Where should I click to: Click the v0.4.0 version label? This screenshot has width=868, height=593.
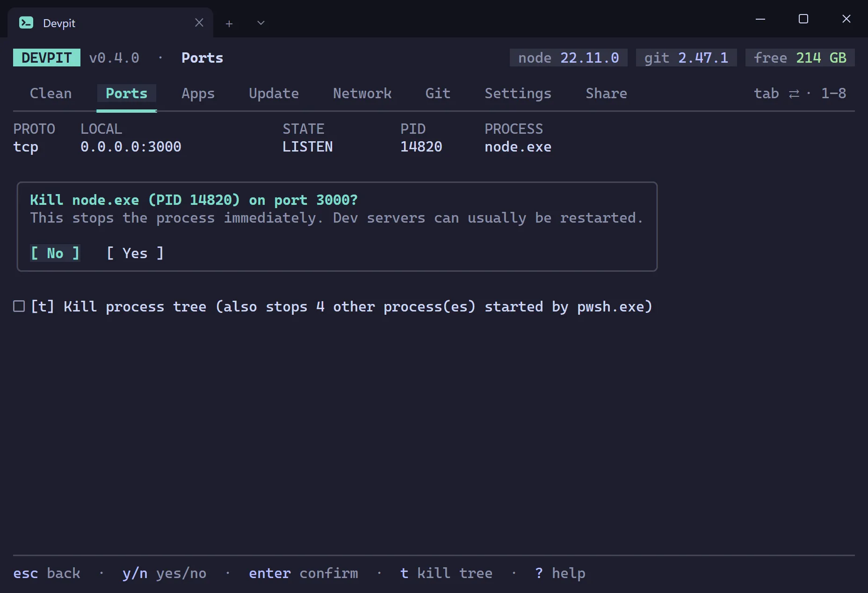tap(114, 58)
